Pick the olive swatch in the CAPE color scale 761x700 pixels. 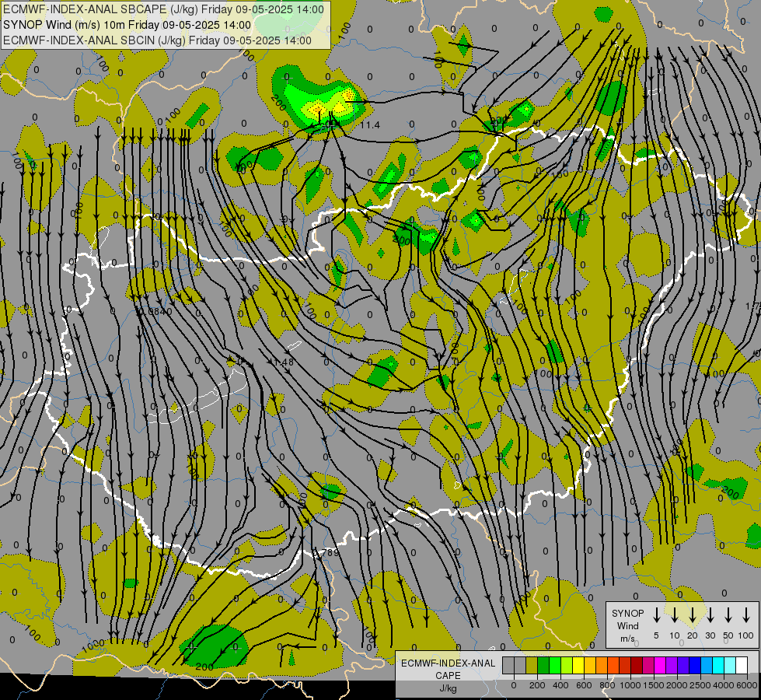[x=532, y=666]
